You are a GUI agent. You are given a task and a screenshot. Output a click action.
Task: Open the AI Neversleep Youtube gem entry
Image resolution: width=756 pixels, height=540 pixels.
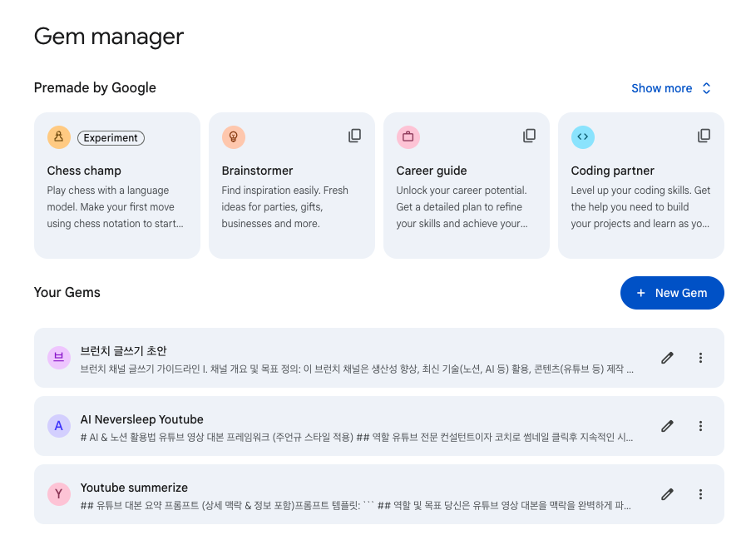[x=333, y=426]
